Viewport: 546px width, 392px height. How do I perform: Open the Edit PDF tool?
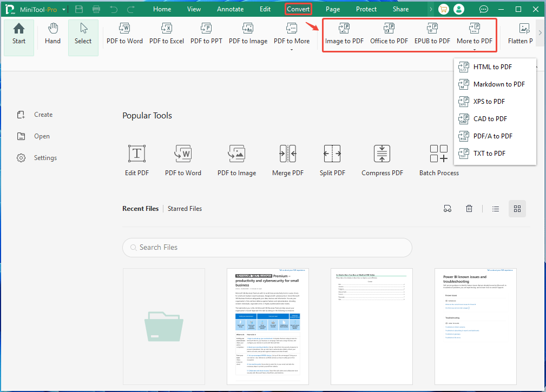click(x=136, y=158)
